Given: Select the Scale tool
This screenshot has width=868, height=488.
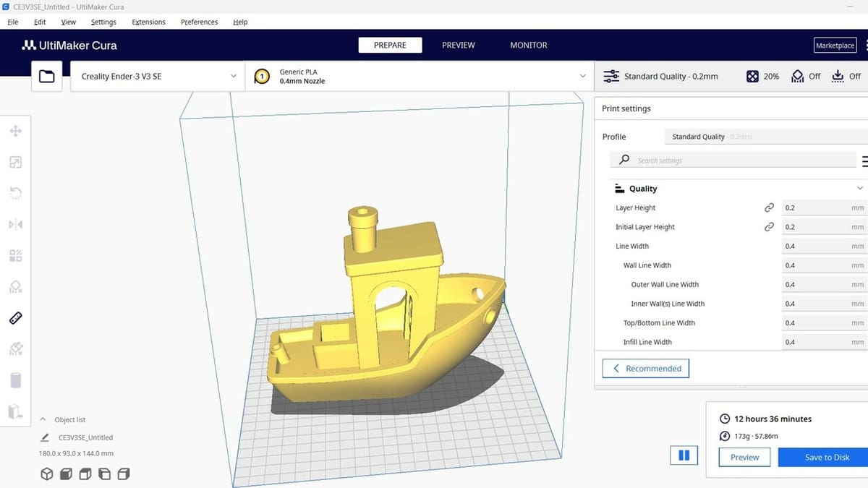Looking at the screenshot, I should click(15, 162).
